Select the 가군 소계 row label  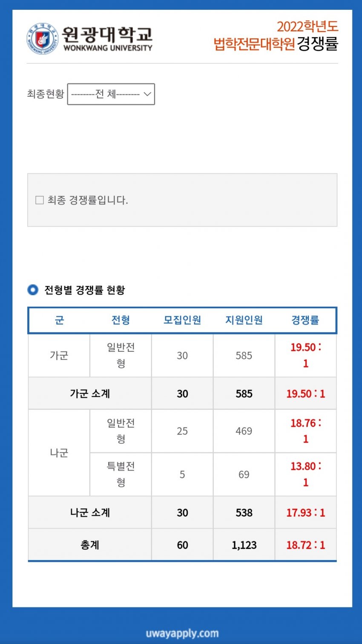coord(90,394)
